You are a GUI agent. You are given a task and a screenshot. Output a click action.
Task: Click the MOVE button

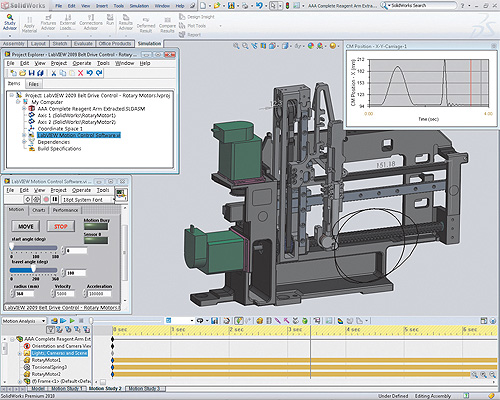pyautogui.click(x=26, y=226)
